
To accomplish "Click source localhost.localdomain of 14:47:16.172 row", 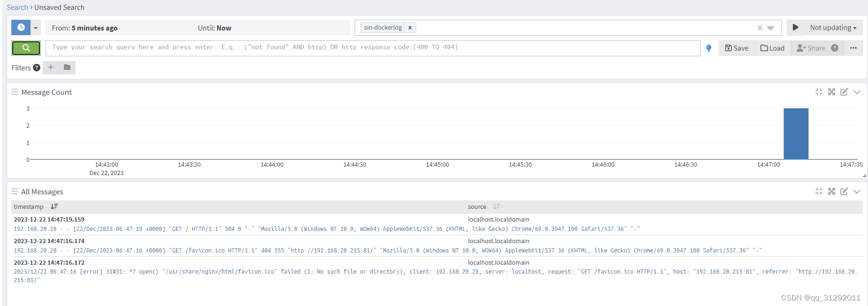I will tap(498, 262).
